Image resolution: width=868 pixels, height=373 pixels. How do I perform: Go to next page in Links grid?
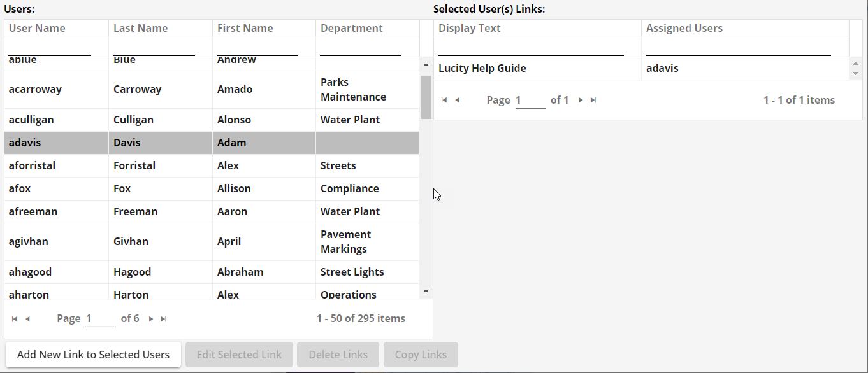(x=581, y=100)
